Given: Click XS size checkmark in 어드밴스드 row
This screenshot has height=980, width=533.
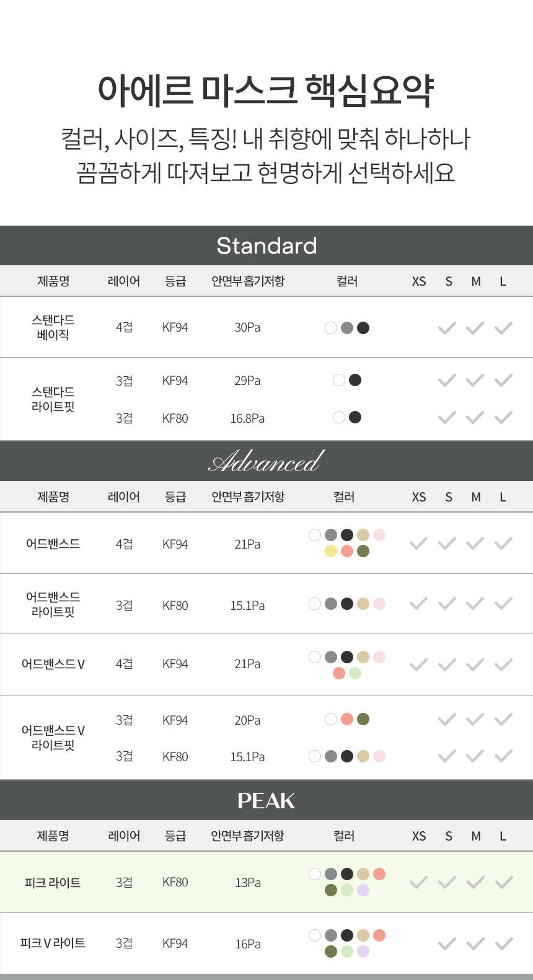Looking at the screenshot, I should coord(419,544).
